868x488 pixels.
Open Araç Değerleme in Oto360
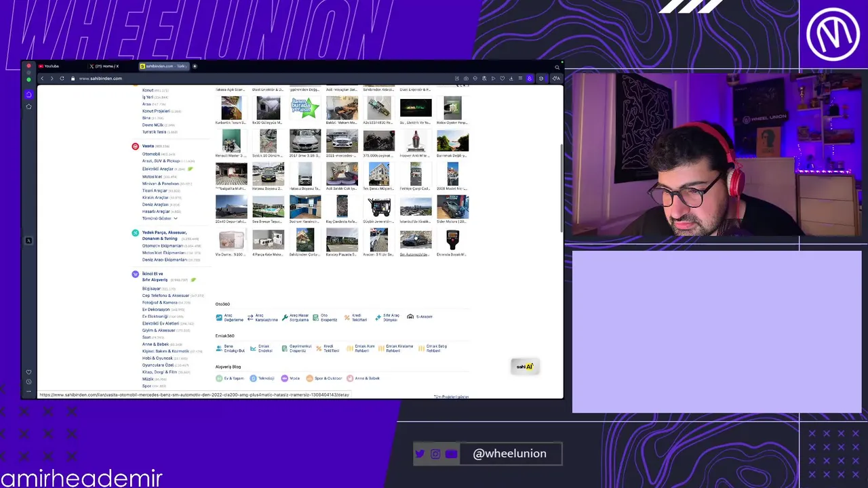point(229,317)
